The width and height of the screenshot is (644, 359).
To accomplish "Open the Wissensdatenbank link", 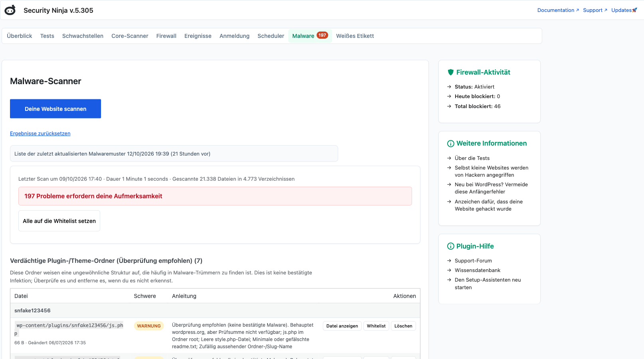I will pyautogui.click(x=478, y=270).
